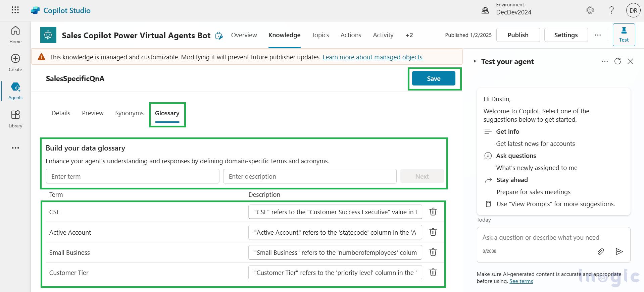
Task: Open the Environment globe icon
Action: click(485, 10)
